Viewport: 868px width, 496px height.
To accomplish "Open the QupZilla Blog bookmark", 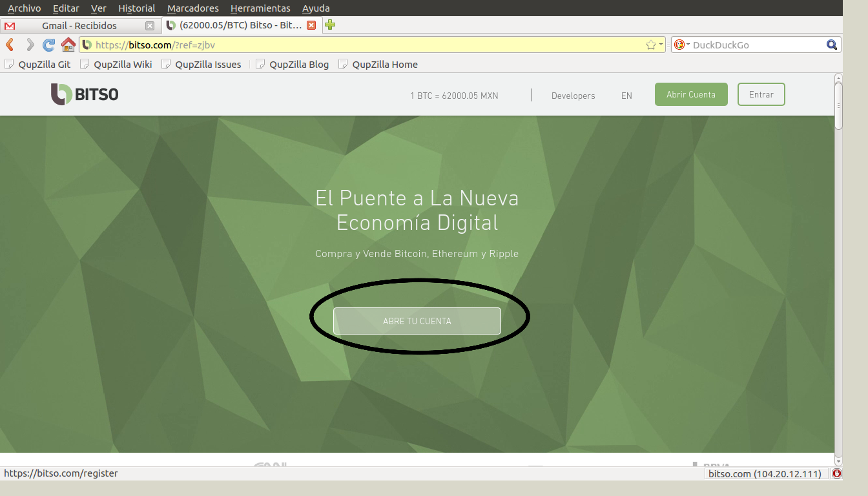I will pos(293,65).
